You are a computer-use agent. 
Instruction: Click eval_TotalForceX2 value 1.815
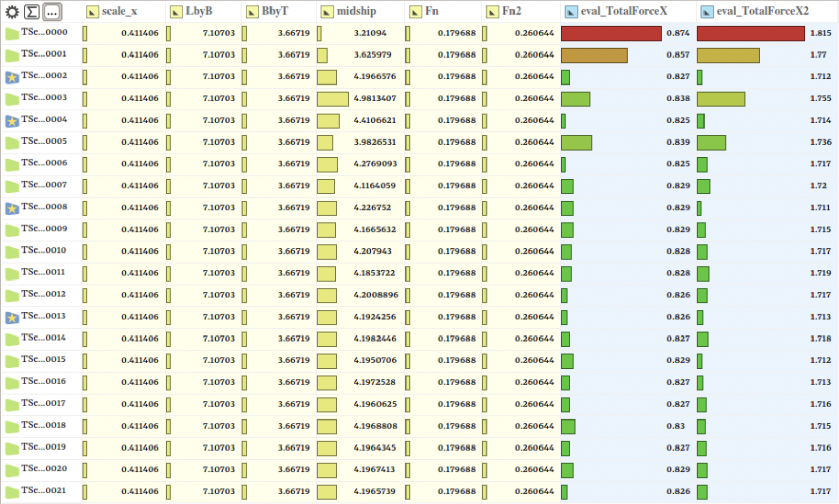coord(821,33)
